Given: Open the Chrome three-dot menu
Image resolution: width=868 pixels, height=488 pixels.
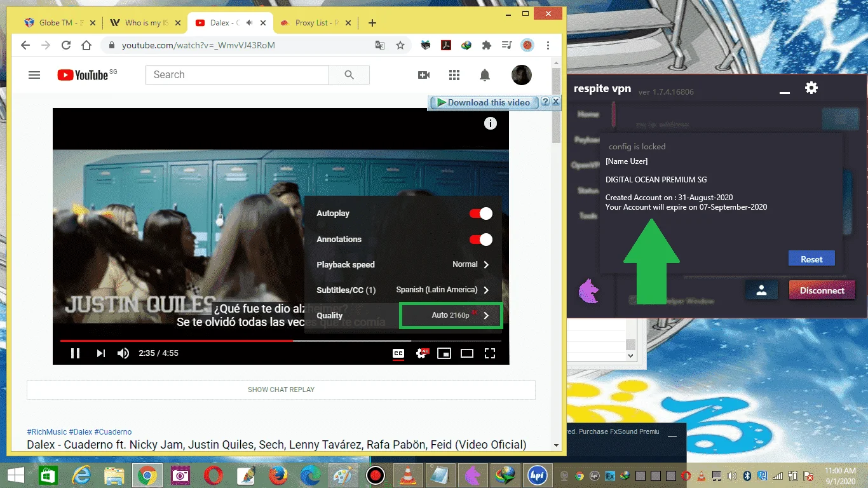Looking at the screenshot, I should point(548,45).
